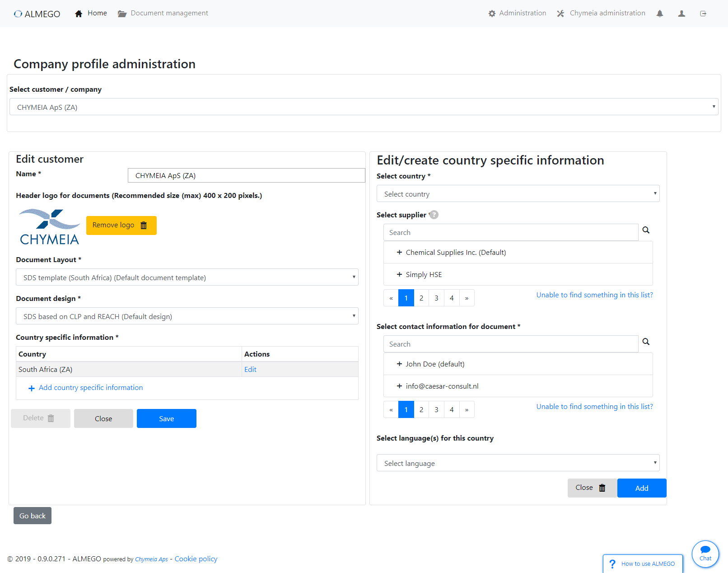Click the Name input field

pyautogui.click(x=247, y=175)
